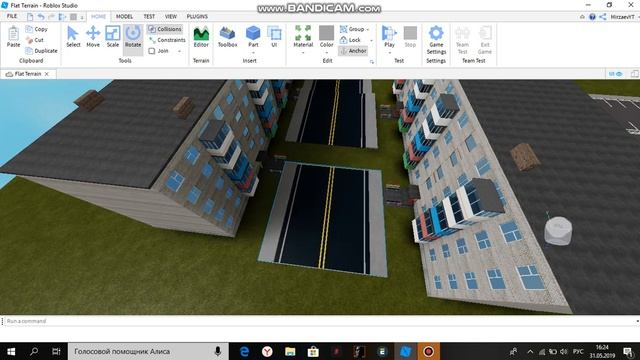Open Bandicam recorder from the taskbar
640x360 pixels.
pyautogui.click(x=429, y=351)
